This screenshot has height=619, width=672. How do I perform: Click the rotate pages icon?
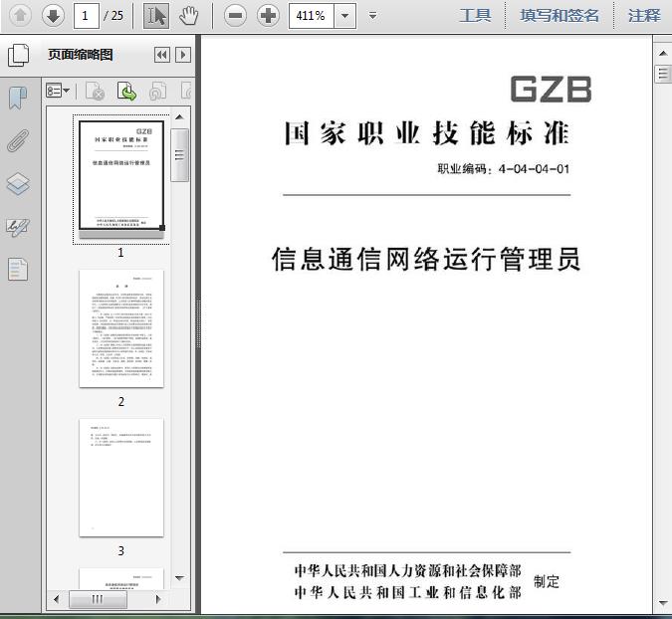158,91
